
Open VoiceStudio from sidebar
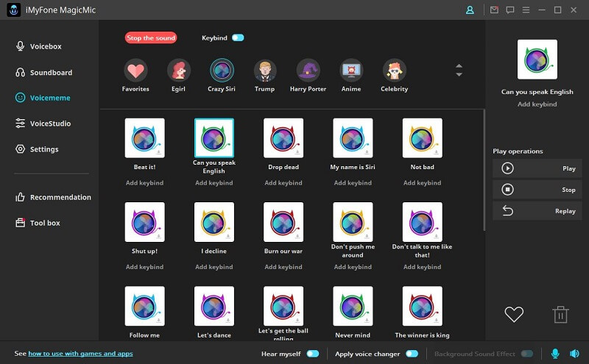[x=43, y=123]
